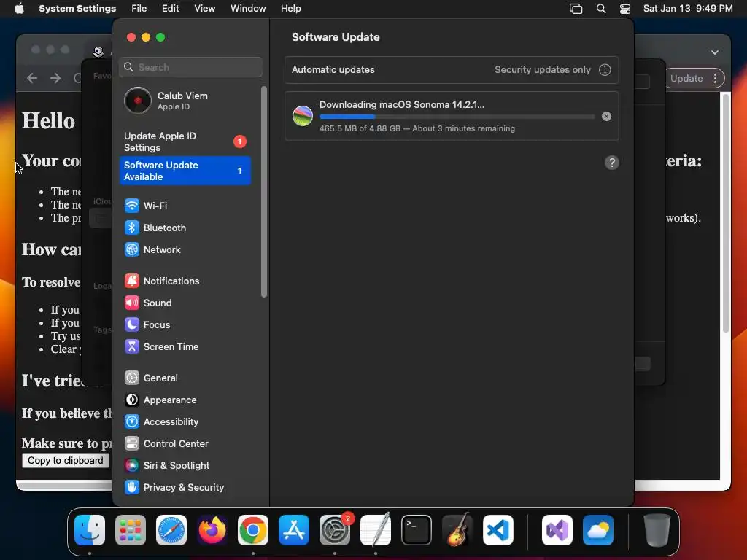Go back in the browser window
Screen dimensions: 747x560
32,78
